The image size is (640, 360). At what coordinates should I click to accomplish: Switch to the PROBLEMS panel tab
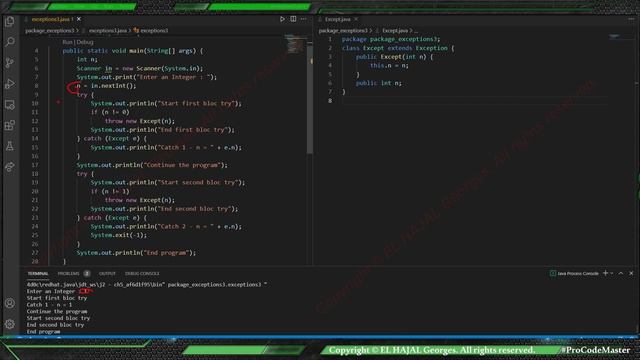[68, 273]
